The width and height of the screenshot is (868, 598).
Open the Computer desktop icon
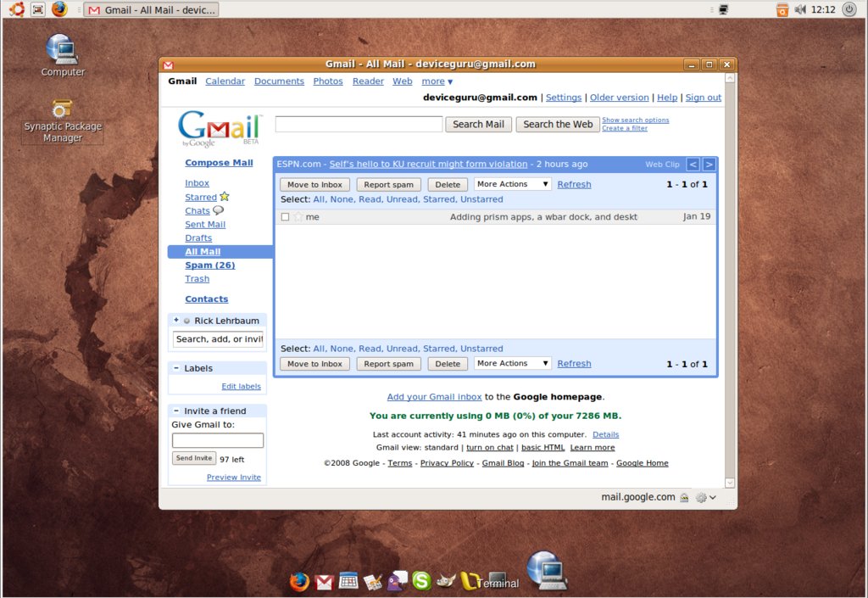tap(63, 55)
